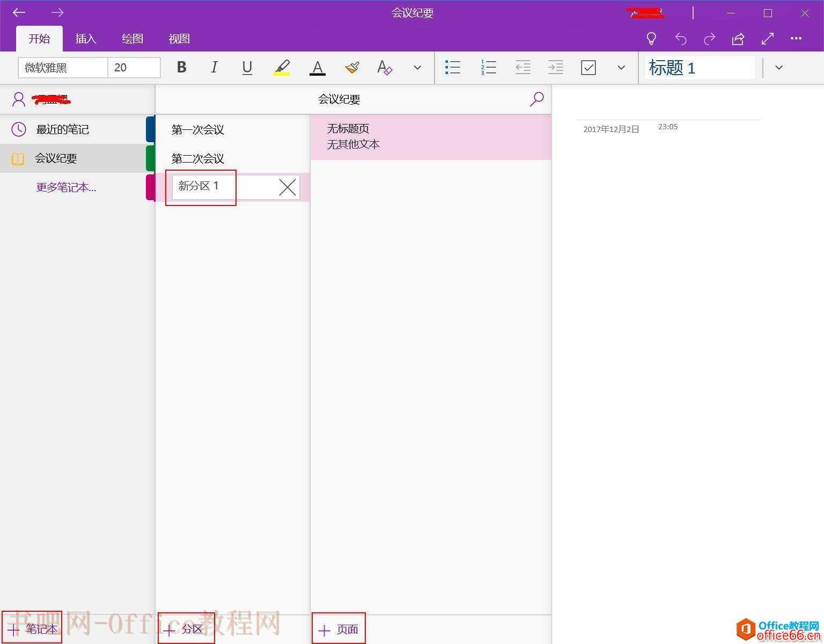824x644 pixels.
Task: Clear all formatting with eraser A icon
Action: (385, 67)
